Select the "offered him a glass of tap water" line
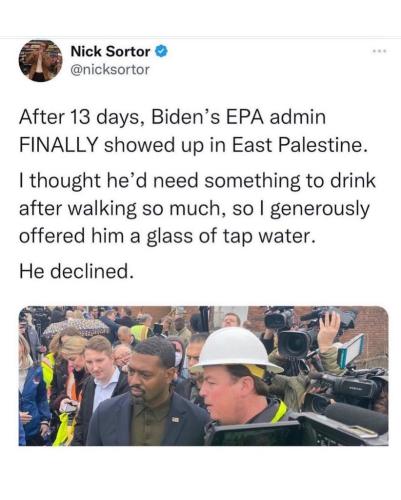This screenshot has height=500, width=401. [x=167, y=236]
